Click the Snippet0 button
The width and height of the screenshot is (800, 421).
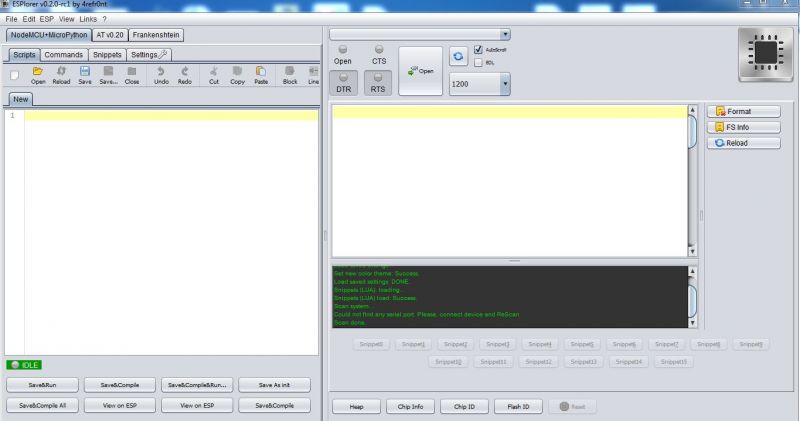tap(371, 344)
